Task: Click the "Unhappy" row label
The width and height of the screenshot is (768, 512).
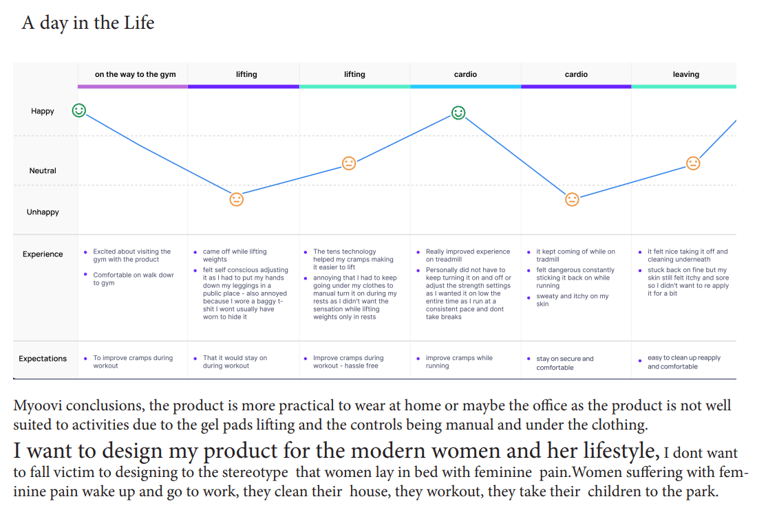Action: 42,212
